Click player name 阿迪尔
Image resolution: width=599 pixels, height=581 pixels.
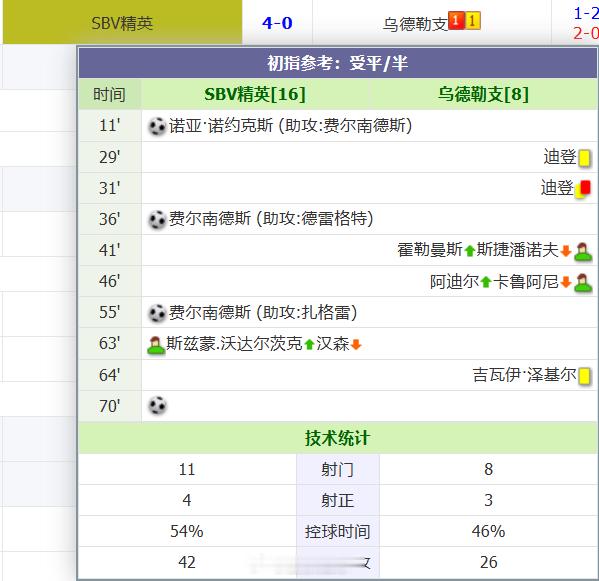pos(455,282)
